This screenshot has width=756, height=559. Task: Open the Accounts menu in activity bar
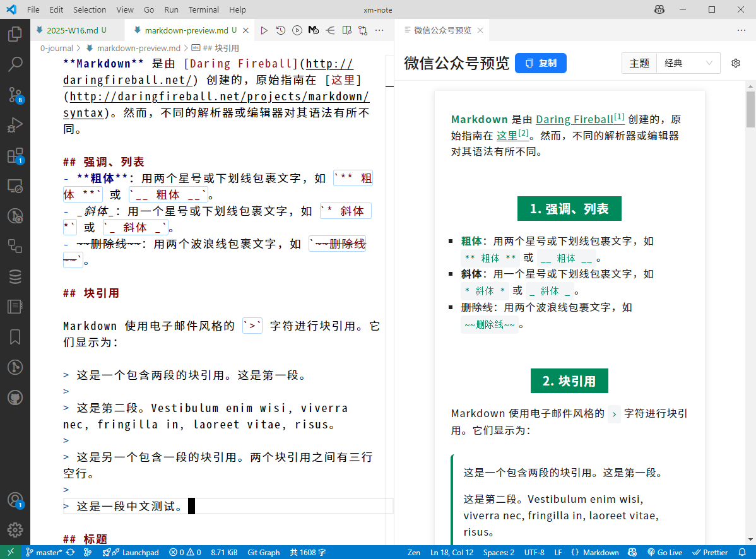(15, 500)
